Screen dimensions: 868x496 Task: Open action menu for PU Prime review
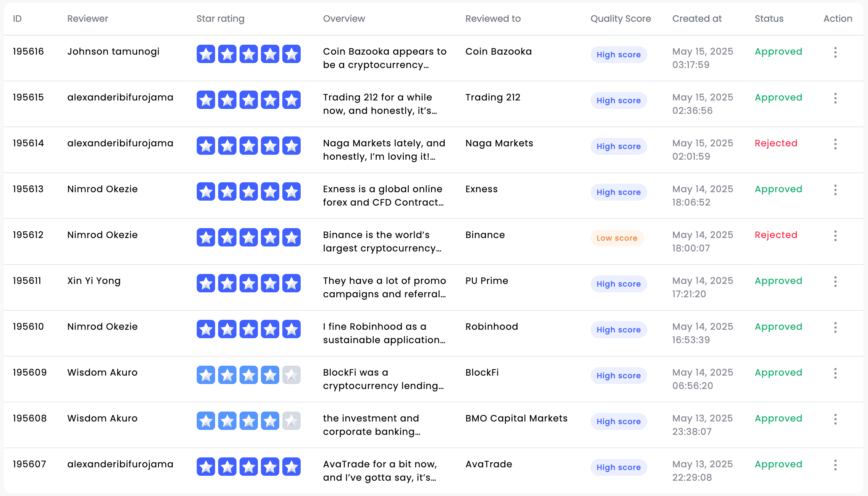(x=836, y=282)
